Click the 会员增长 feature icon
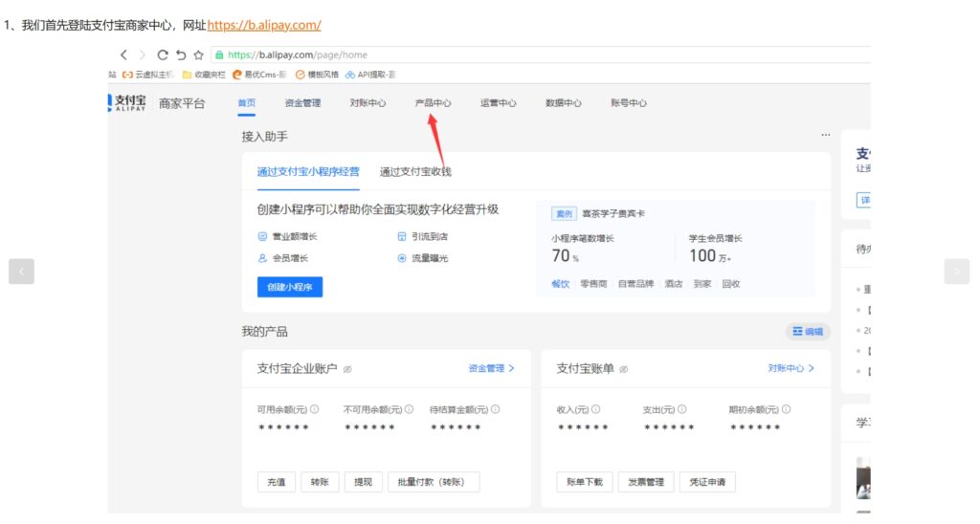 click(262, 258)
